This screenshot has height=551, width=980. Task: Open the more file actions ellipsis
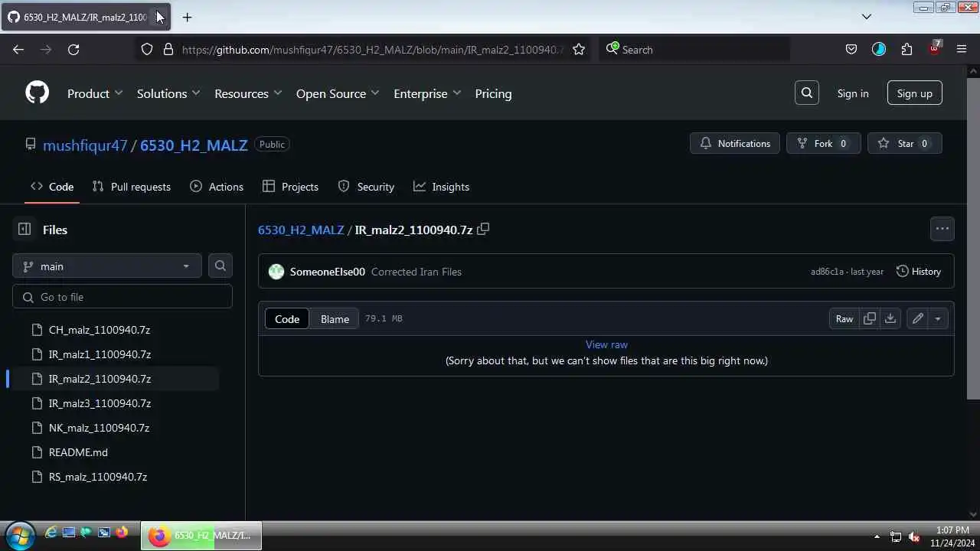[942, 229]
